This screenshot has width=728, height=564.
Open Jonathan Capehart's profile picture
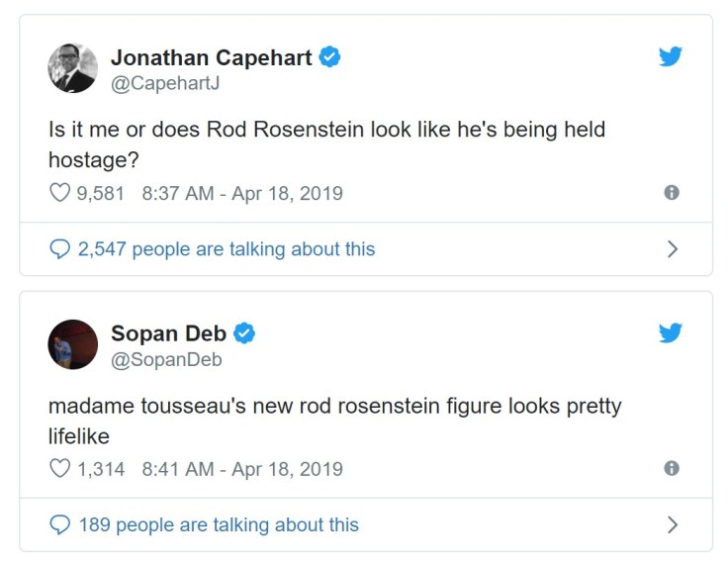click(x=73, y=68)
